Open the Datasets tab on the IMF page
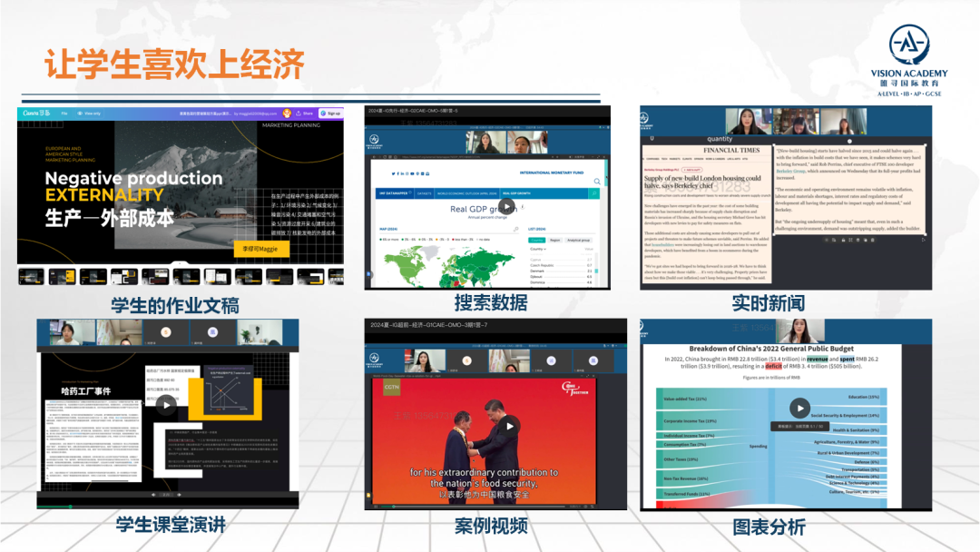Screen dimensions: 980x552 [x=425, y=193]
